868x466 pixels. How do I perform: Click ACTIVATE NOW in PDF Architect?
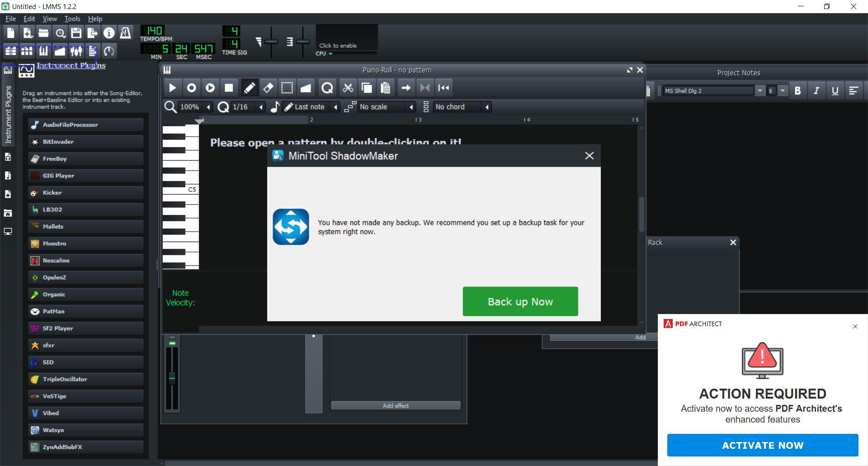pos(763,445)
